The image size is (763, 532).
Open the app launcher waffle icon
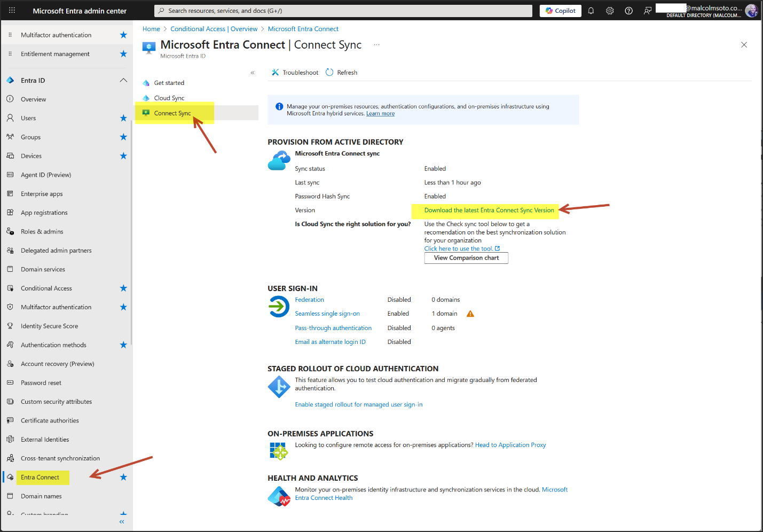(12, 11)
